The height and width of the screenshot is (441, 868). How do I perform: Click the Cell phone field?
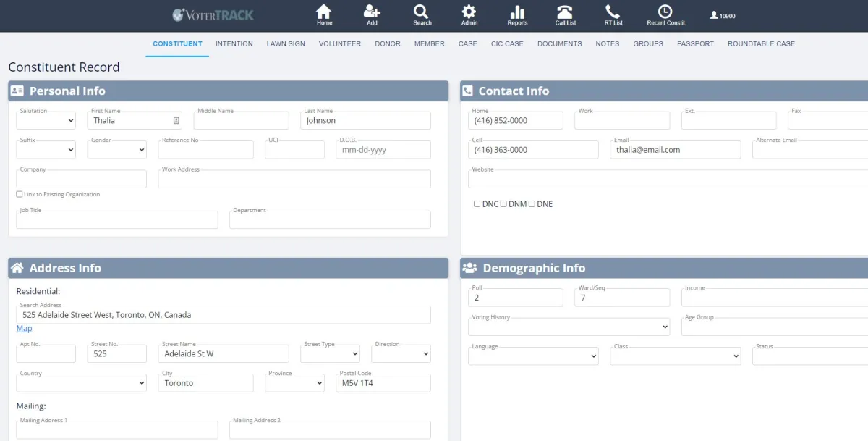[x=534, y=150]
